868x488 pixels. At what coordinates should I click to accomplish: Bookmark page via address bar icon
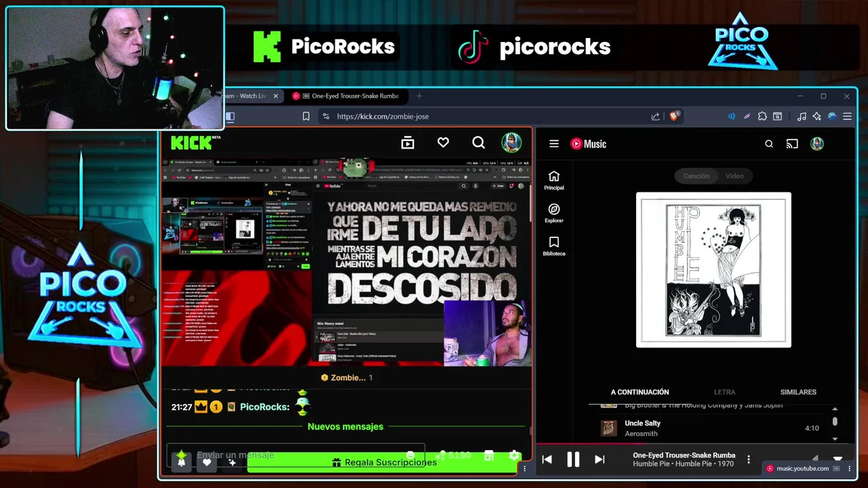[306, 117]
